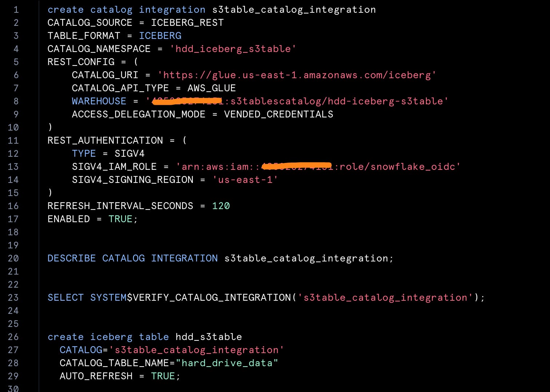550x392 pixels.
Task: Click blue ICEBERG value on line 3
Action: click(160, 36)
